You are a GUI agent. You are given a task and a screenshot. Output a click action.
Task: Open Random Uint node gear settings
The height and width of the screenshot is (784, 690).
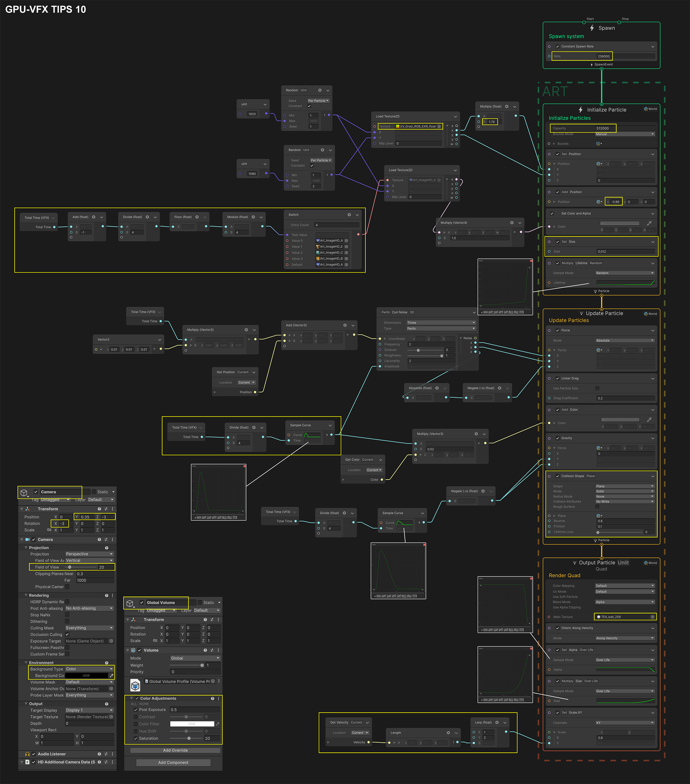(320, 90)
